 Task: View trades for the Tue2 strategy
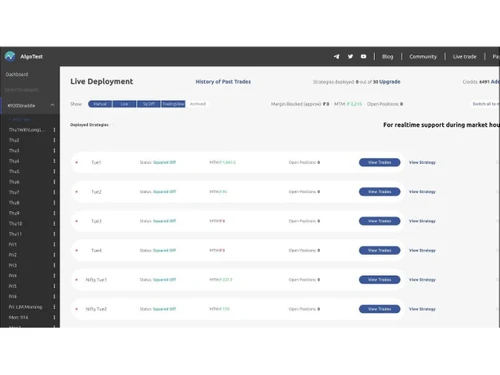pos(380,192)
